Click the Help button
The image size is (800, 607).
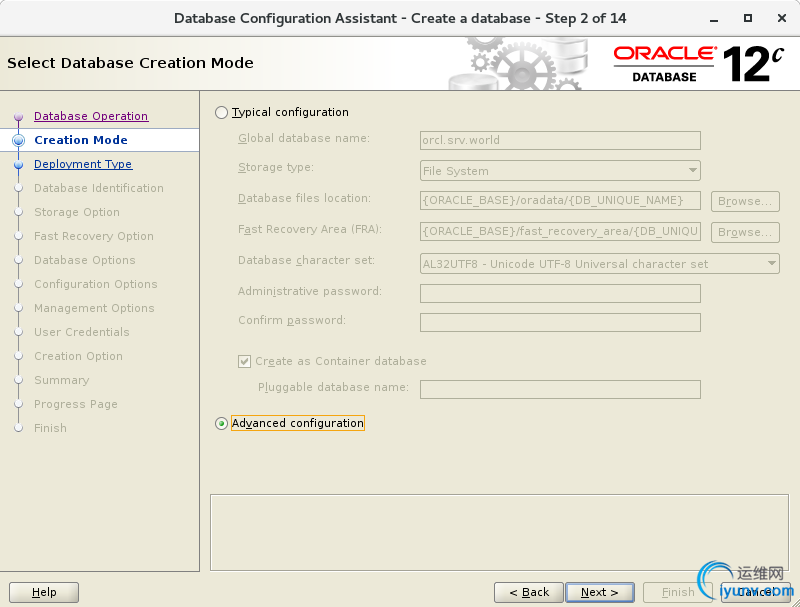tap(44, 592)
